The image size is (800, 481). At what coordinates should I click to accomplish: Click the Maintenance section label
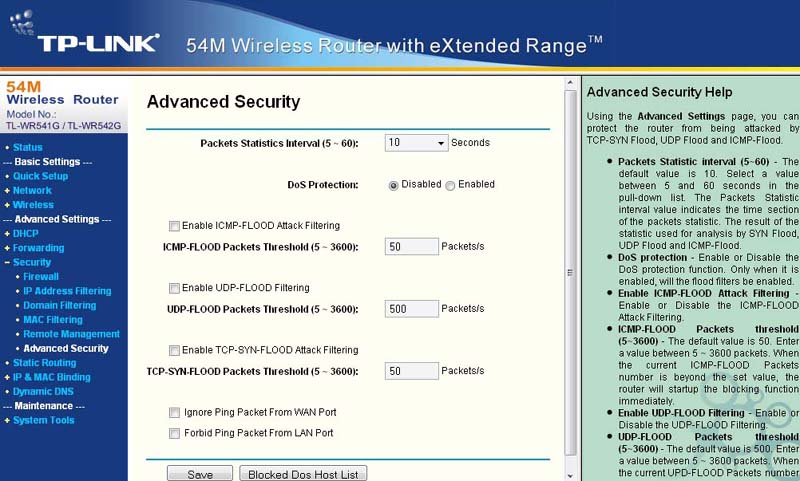(x=43, y=406)
